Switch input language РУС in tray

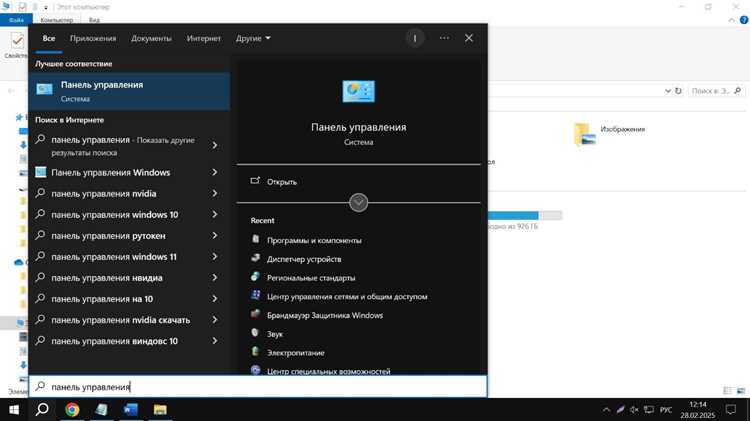pyautogui.click(x=666, y=410)
